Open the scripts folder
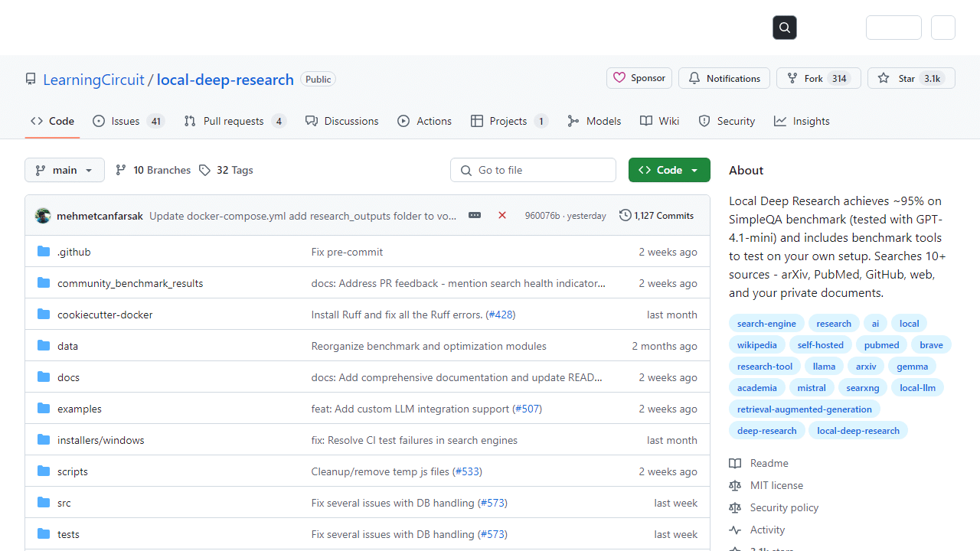Image resolution: width=980 pixels, height=551 pixels. point(73,471)
